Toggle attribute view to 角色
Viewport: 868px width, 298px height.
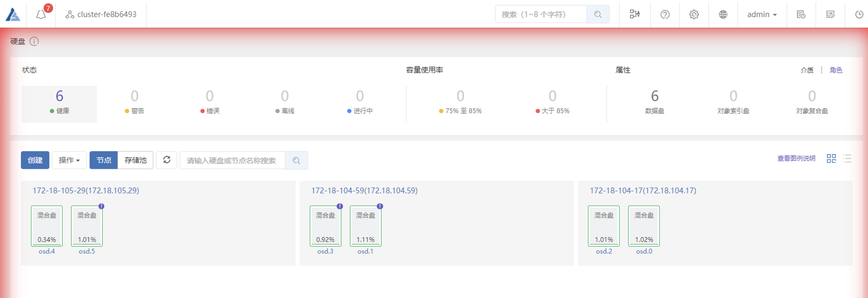point(836,70)
